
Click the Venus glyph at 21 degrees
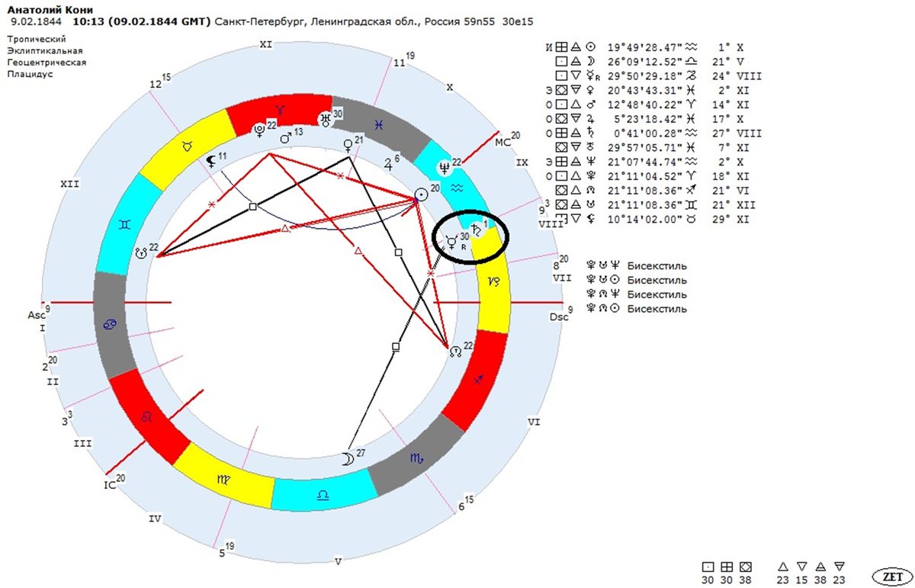coord(348,144)
